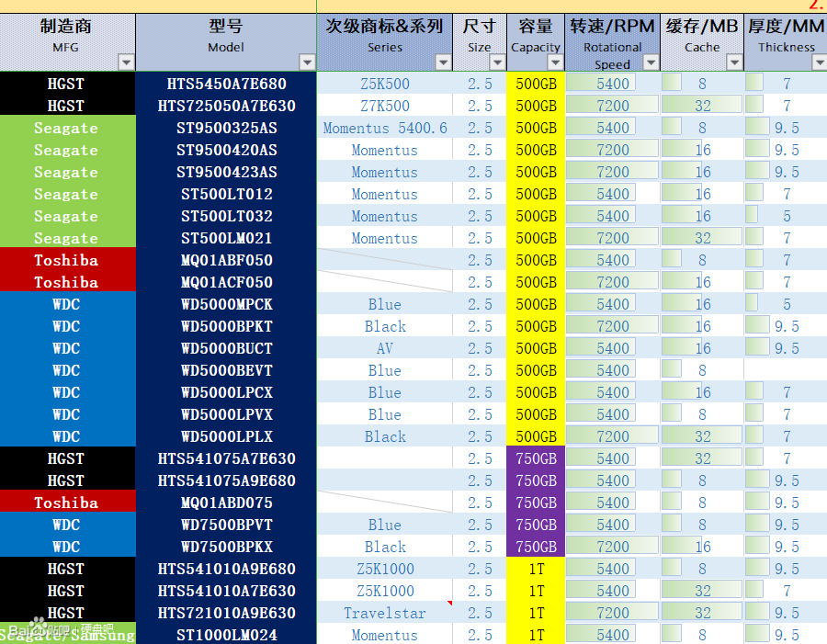Click the WD5000LPVX model cell

(226, 414)
